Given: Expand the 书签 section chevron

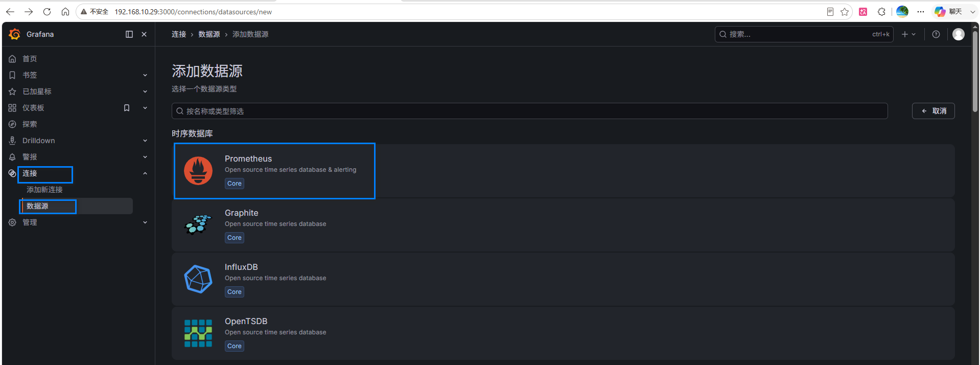Looking at the screenshot, I should coord(145,75).
